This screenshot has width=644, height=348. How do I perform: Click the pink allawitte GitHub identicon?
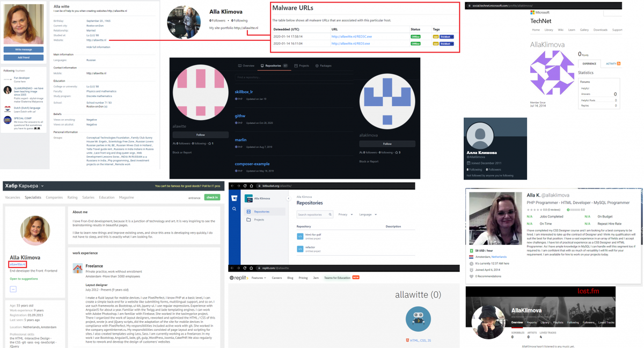pyautogui.click(x=200, y=92)
